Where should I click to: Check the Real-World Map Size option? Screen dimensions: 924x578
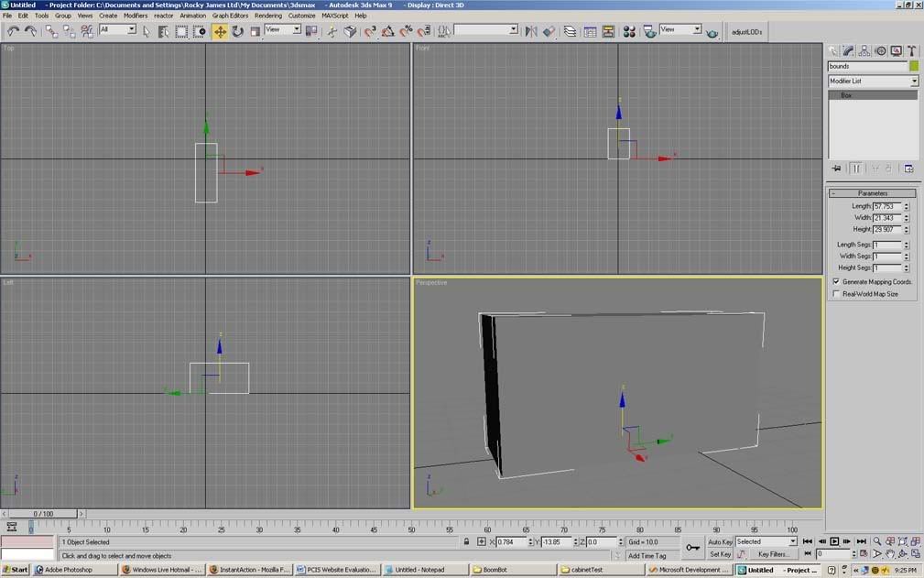click(836, 294)
